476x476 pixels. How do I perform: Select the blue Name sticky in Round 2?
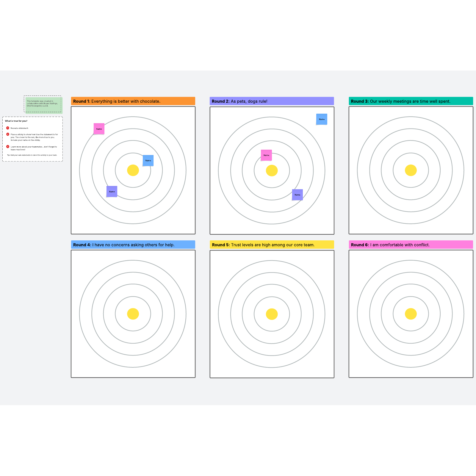(x=322, y=119)
